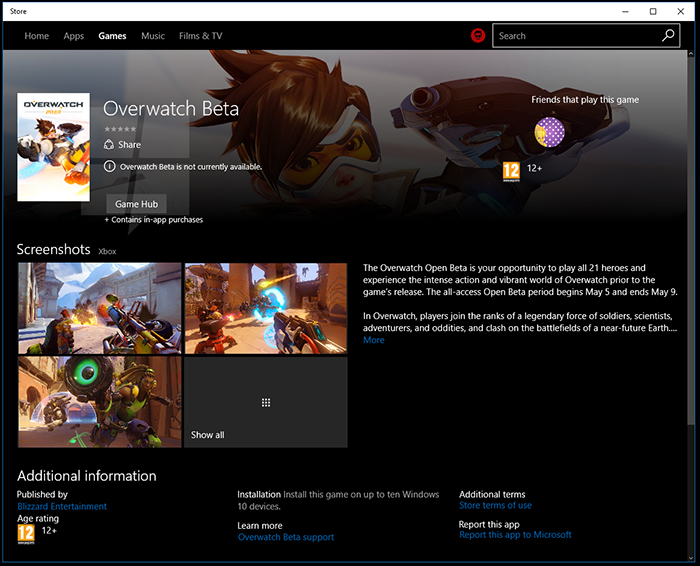
Task: Open the Blizzard Entertainment publisher link
Action: pyautogui.click(x=62, y=507)
